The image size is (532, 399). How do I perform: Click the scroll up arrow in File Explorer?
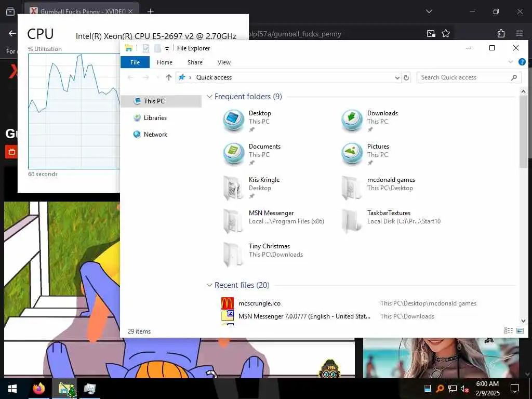coord(523,91)
